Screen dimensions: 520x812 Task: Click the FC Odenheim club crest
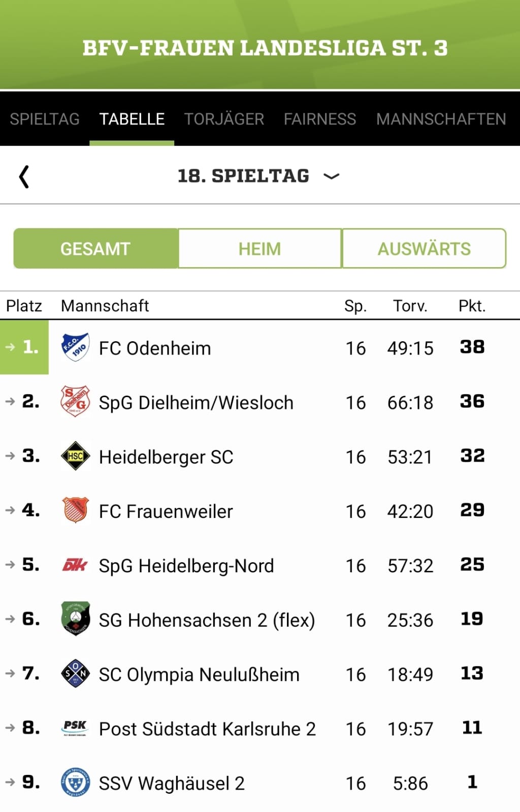(75, 347)
